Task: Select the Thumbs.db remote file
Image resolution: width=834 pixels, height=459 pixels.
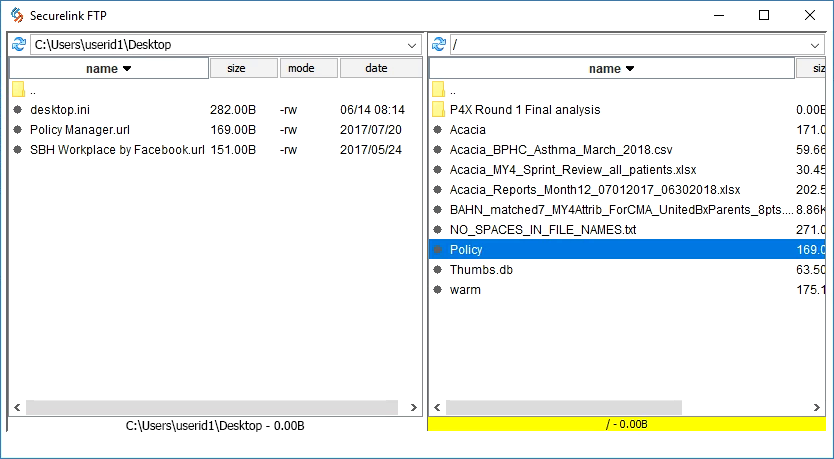Action: (x=481, y=270)
